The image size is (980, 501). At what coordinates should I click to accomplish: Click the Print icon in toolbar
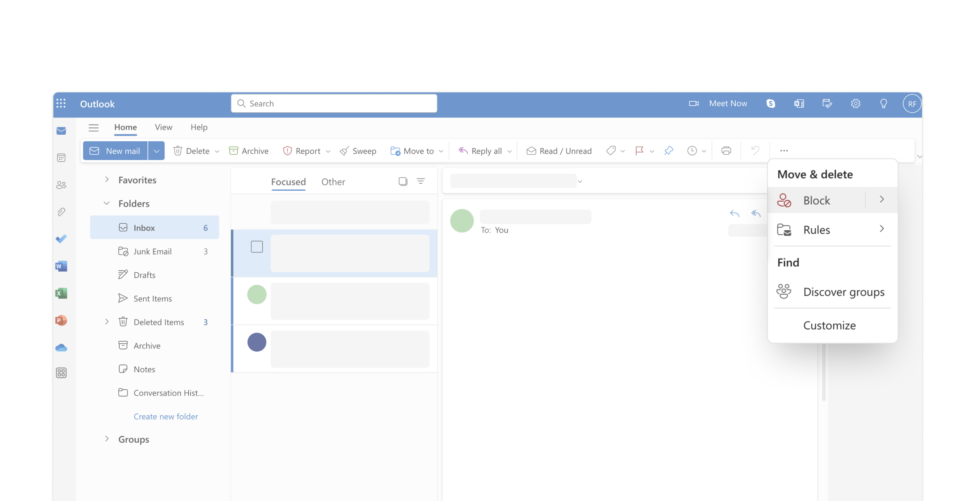tap(726, 151)
